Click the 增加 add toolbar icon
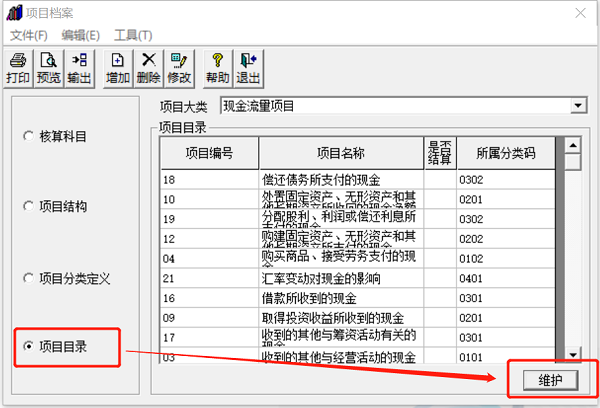The width and height of the screenshot is (600, 408). point(118,69)
